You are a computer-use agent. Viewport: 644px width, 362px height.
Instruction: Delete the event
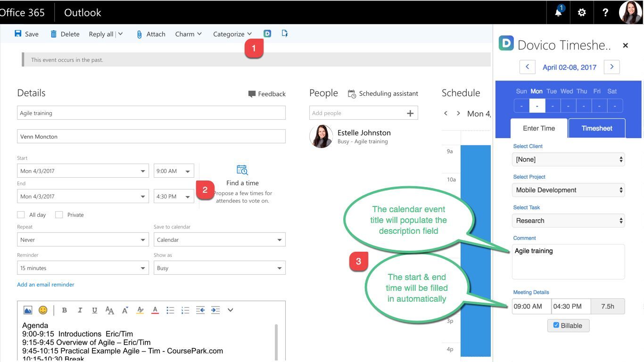pos(65,34)
